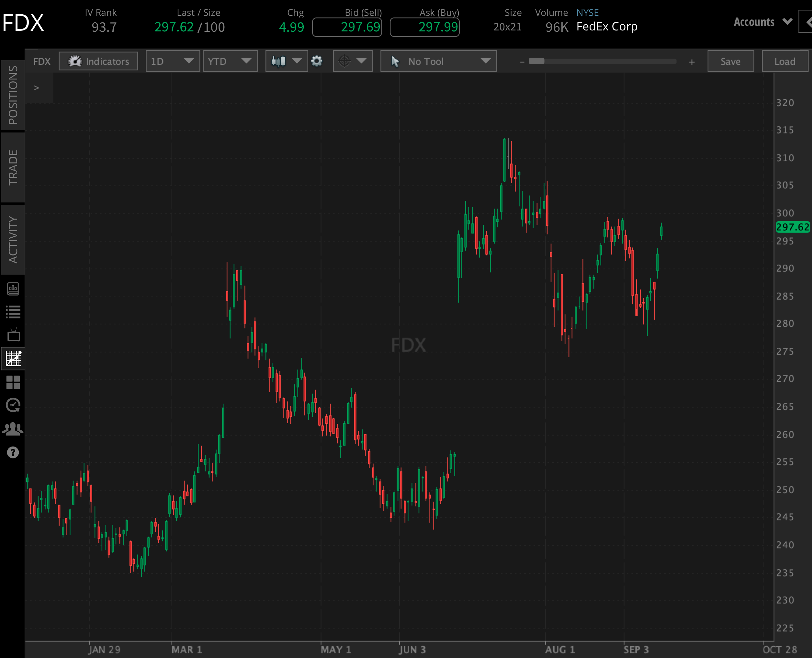Screen dimensions: 812x658
Task: Open the Indicators panel
Action: 98,61
